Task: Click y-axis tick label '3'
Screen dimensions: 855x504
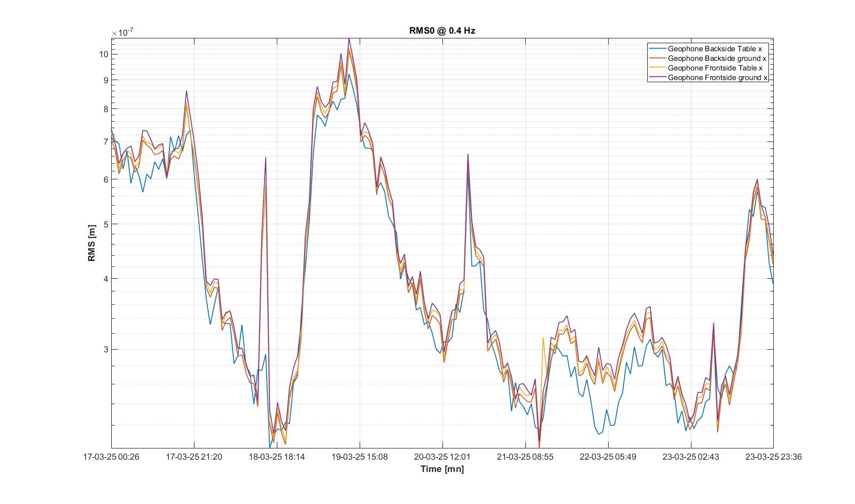Action: (x=106, y=349)
